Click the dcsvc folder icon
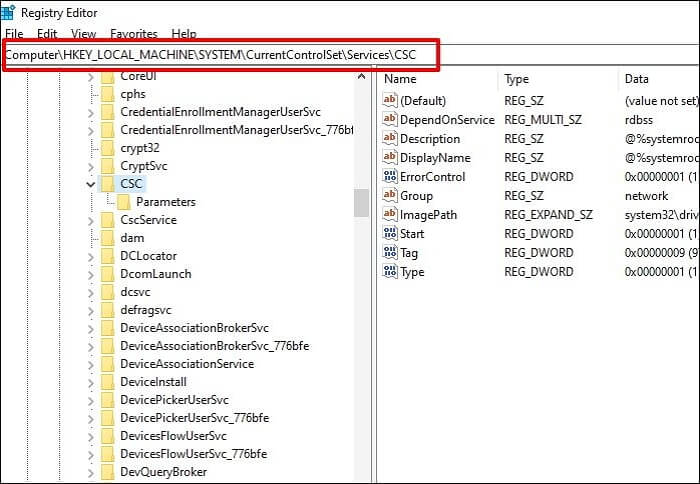Image resolution: width=700 pixels, height=484 pixels. click(108, 292)
